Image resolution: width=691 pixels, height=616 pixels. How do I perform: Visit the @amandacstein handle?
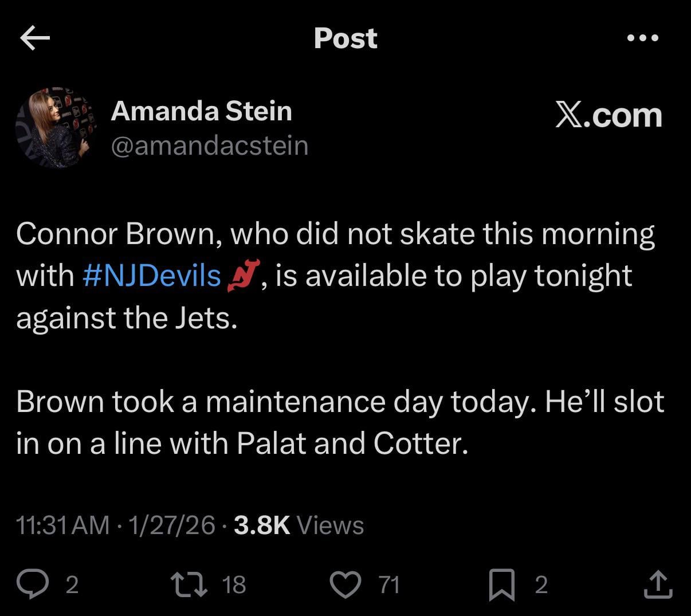209,146
